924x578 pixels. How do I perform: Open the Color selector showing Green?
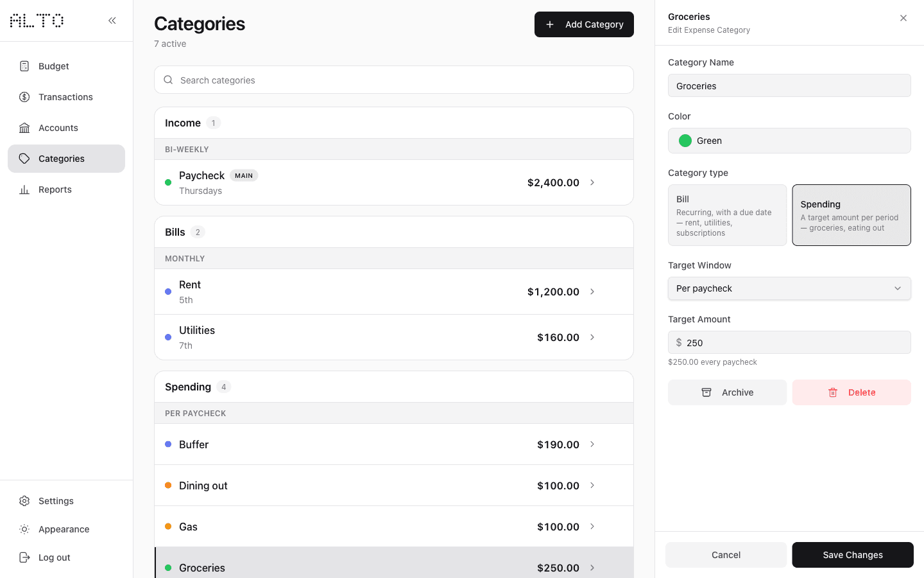tap(789, 141)
